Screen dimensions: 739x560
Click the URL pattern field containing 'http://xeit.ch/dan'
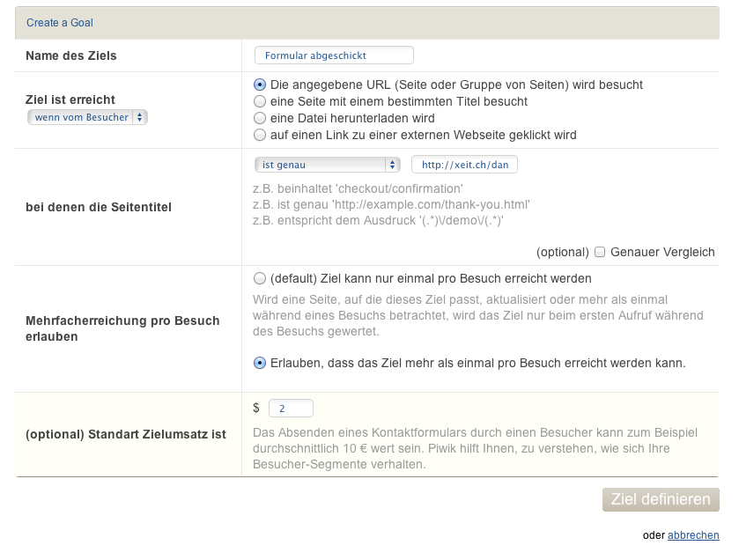pos(465,165)
